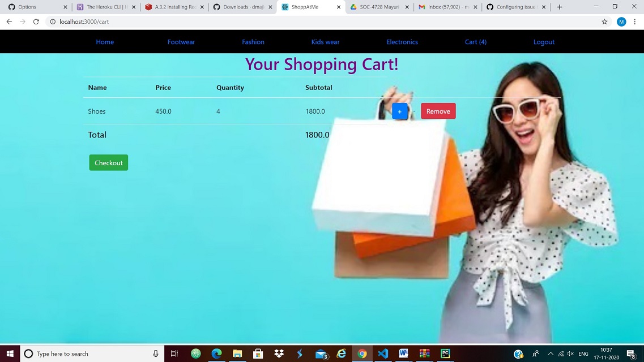Mute the system volume in the tray
This screenshot has width=644, height=362.
569,354
